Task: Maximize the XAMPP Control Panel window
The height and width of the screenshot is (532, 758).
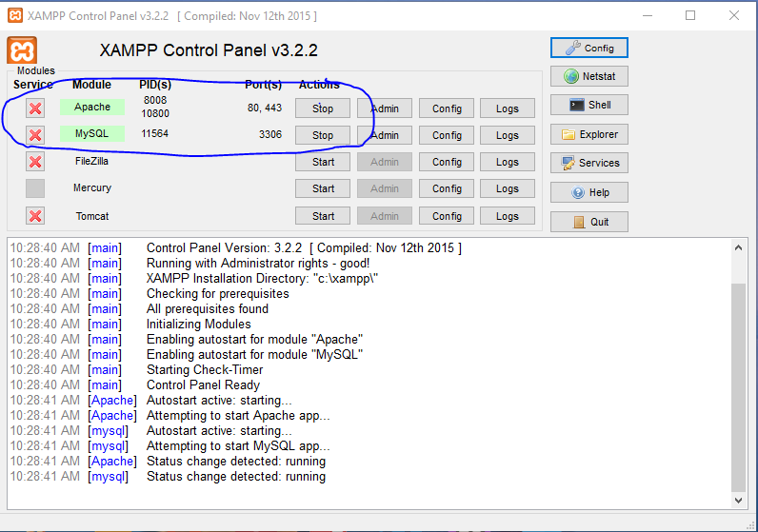Action: pos(690,15)
